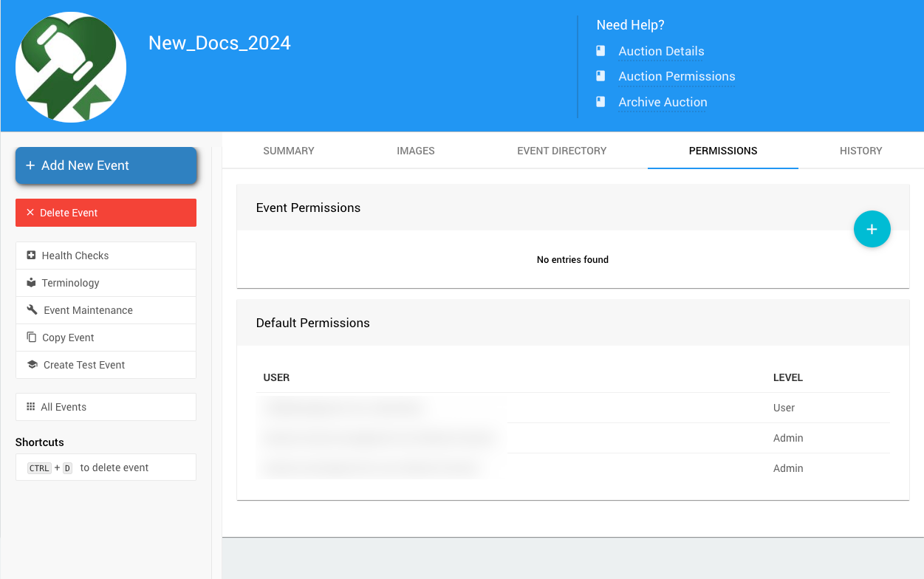The image size is (924, 579).
Task: Switch to the Images tab
Action: point(416,151)
